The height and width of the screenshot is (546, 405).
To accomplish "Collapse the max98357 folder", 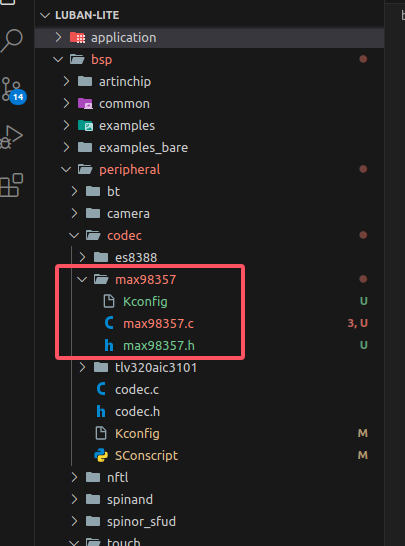I will point(82,279).
